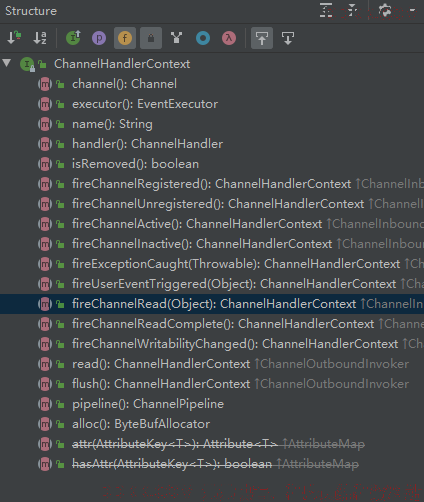Toggle Show Lambdas pink lambda icon

[x=229, y=38]
